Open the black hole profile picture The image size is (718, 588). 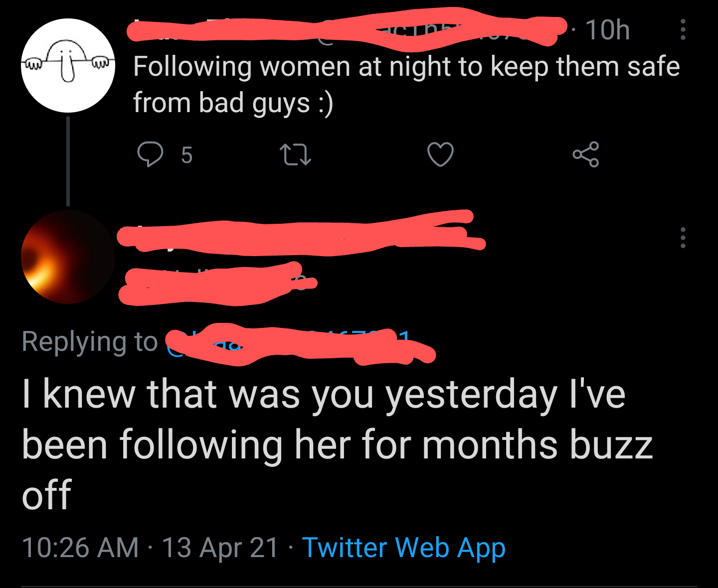tap(68, 257)
